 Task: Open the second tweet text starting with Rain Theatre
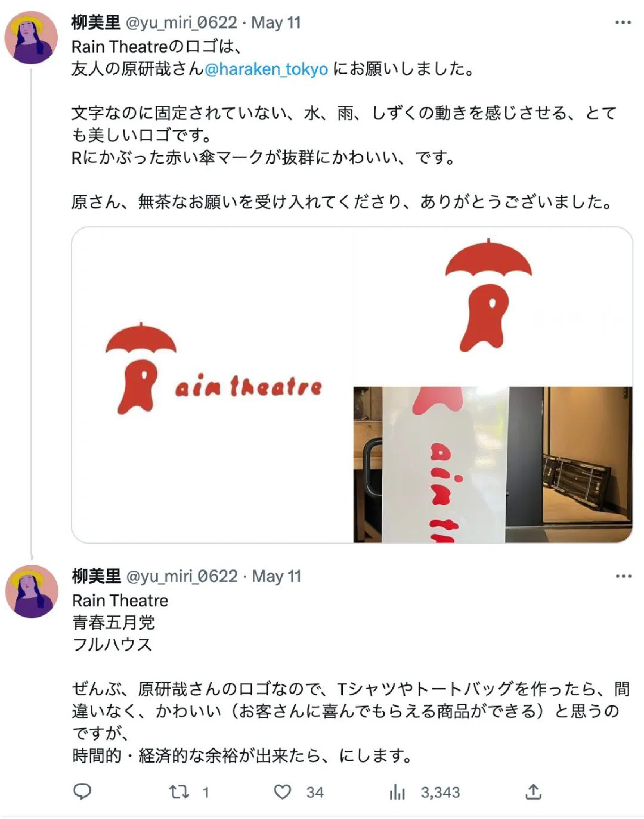coord(351,679)
